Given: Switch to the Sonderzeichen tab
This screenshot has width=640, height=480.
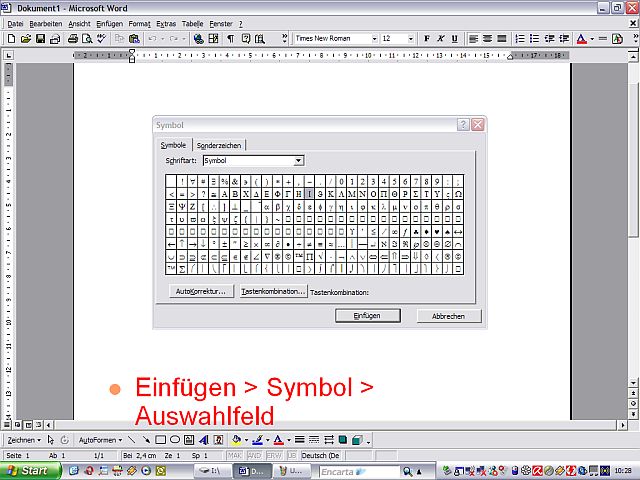Looking at the screenshot, I should (219, 145).
